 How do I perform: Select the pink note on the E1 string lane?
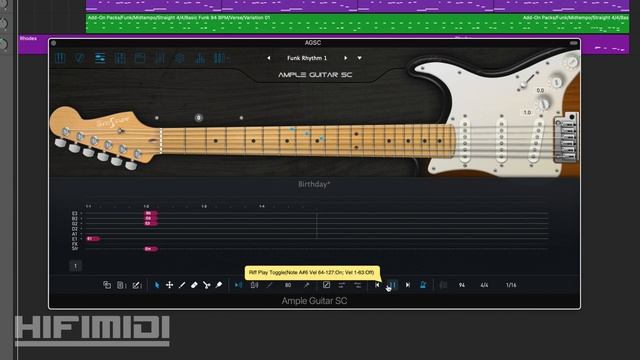[93, 238]
